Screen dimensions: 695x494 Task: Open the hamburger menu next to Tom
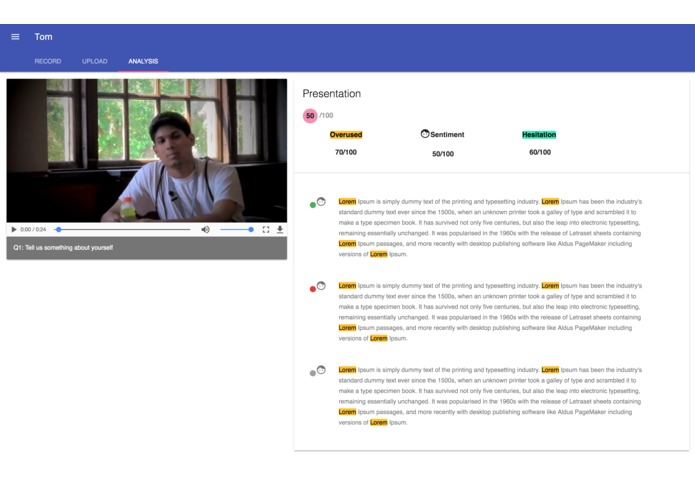pyautogui.click(x=15, y=37)
